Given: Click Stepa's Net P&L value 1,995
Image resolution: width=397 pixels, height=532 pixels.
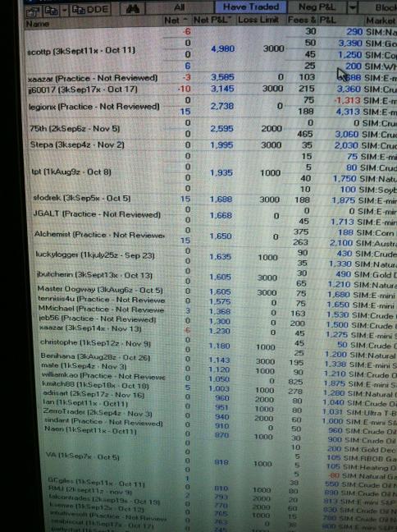Looking at the screenshot, I should (x=221, y=145).
